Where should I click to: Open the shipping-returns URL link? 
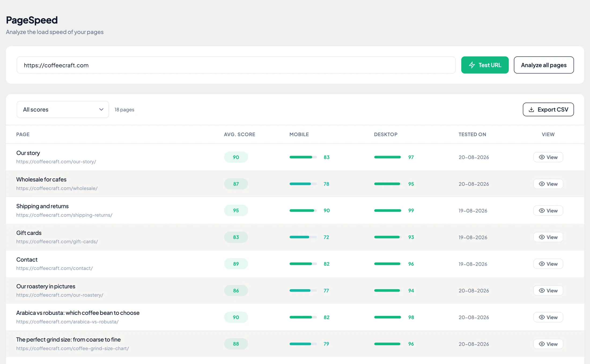tap(64, 215)
